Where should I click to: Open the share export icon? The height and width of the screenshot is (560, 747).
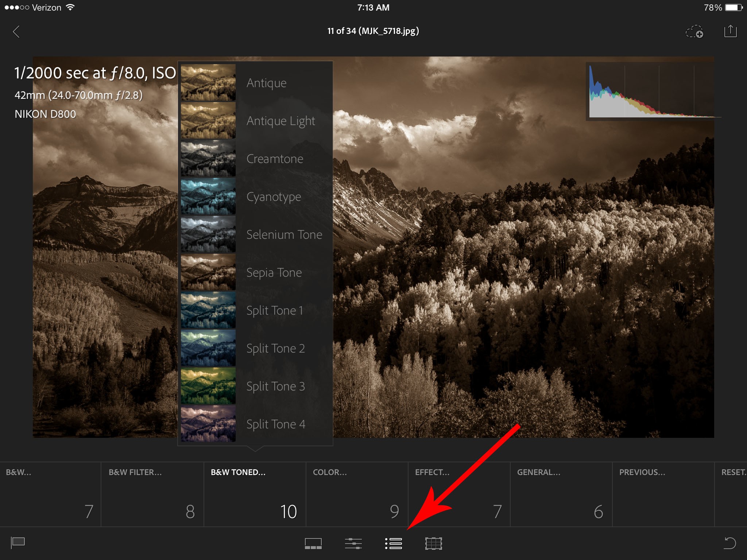point(730,31)
